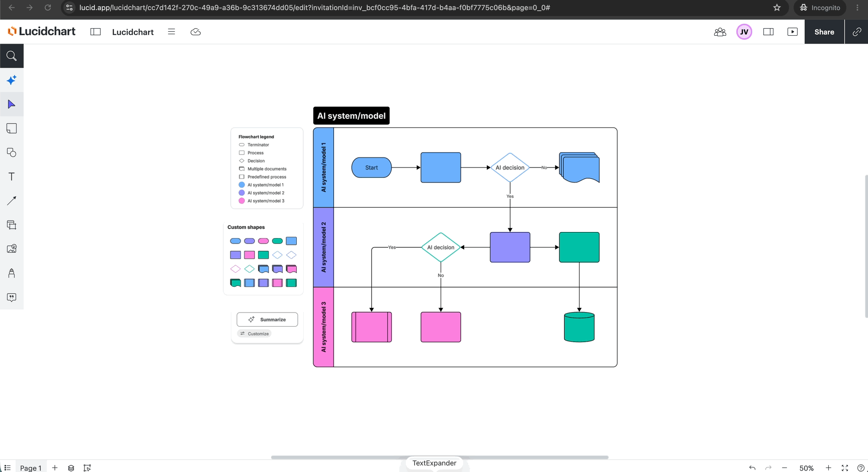Viewport: 868px width, 472px height.
Task: Click the AI system/model 3 swimlane header
Action: pyautogui.click(x=323, y=327)
